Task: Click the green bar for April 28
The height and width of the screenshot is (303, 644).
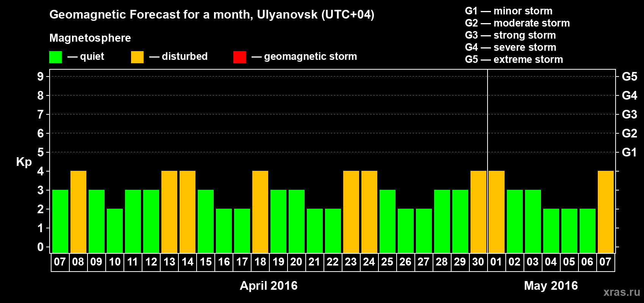Action: click(x=442, y=222)
